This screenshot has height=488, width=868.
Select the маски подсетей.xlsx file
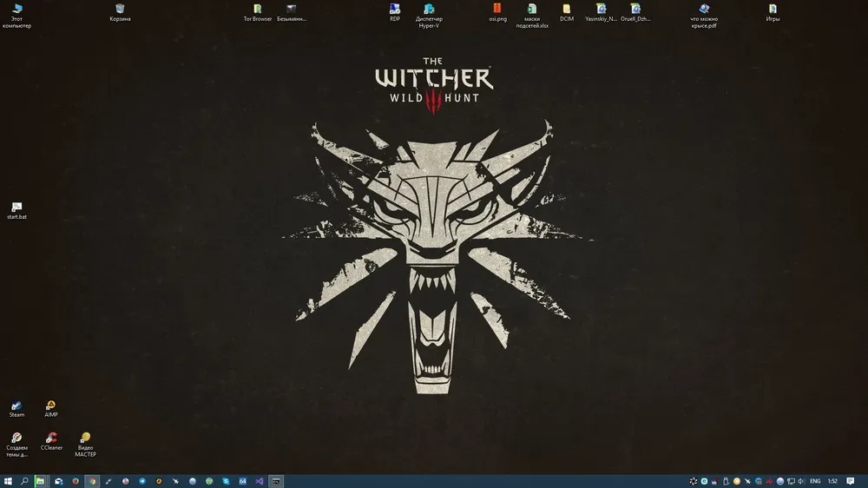pos(532,15)
